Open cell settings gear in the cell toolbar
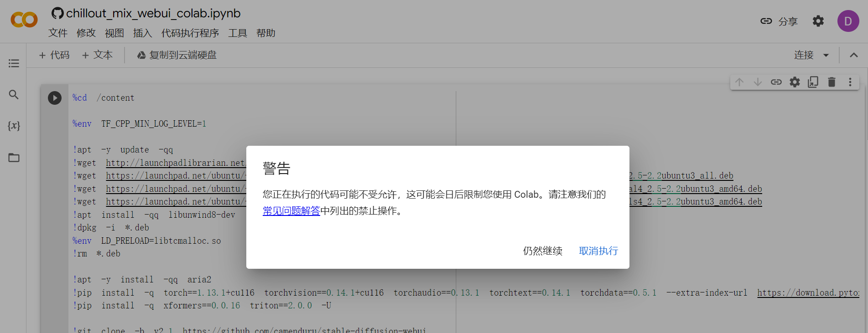 pos(795,82)
